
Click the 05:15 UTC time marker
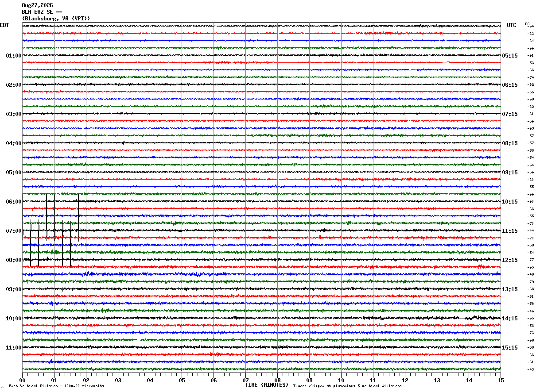tap(510, 56)
